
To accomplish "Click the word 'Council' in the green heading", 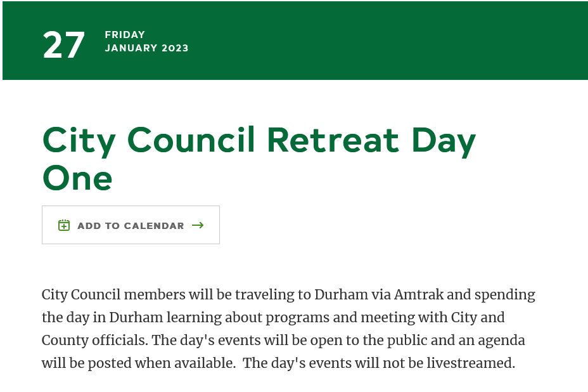I will coord(191,140).
